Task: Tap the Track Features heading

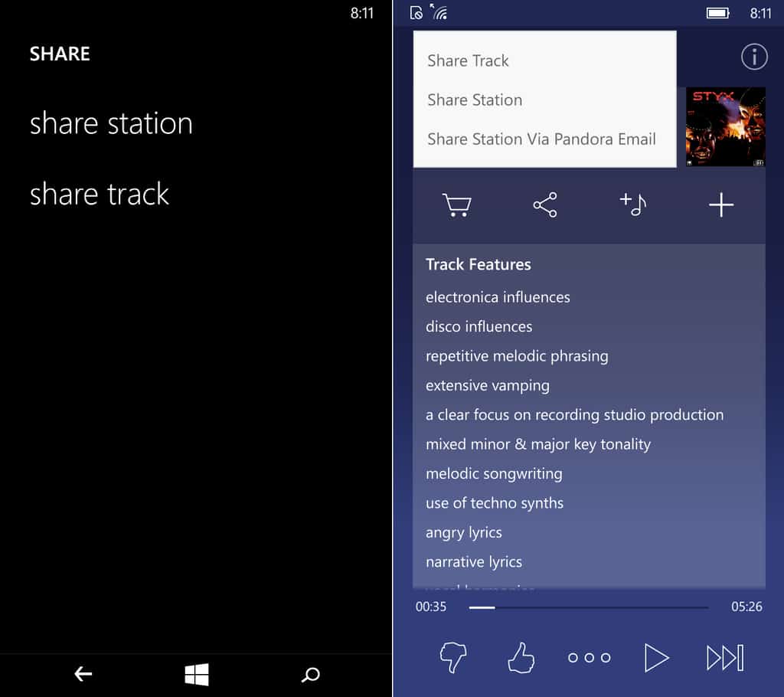Action: click(x=478, y=264)
